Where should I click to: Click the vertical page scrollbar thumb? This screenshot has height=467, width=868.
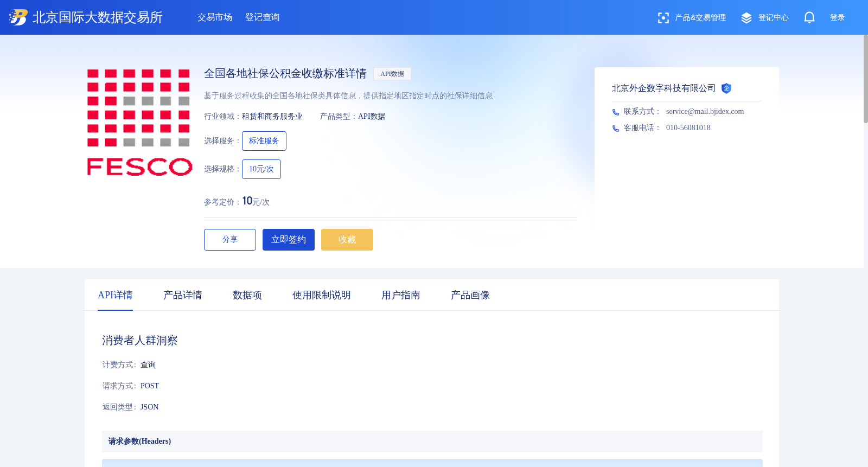coord(866,79)
